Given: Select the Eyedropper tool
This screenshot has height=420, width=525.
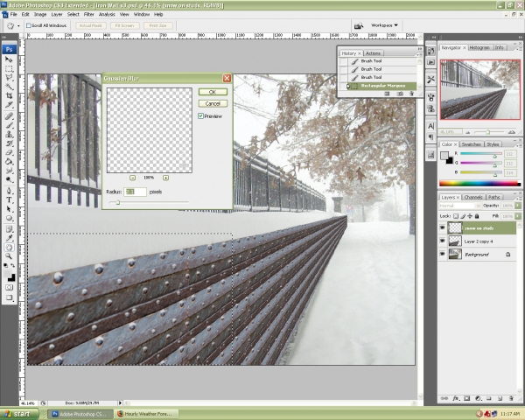Looking at the screenshot, I should [9, 238].
